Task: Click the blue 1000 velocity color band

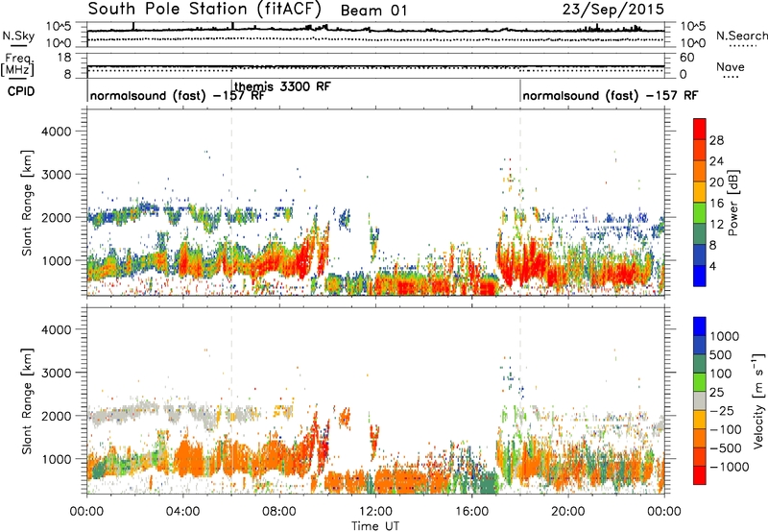Action: click(x=700, y=326)
